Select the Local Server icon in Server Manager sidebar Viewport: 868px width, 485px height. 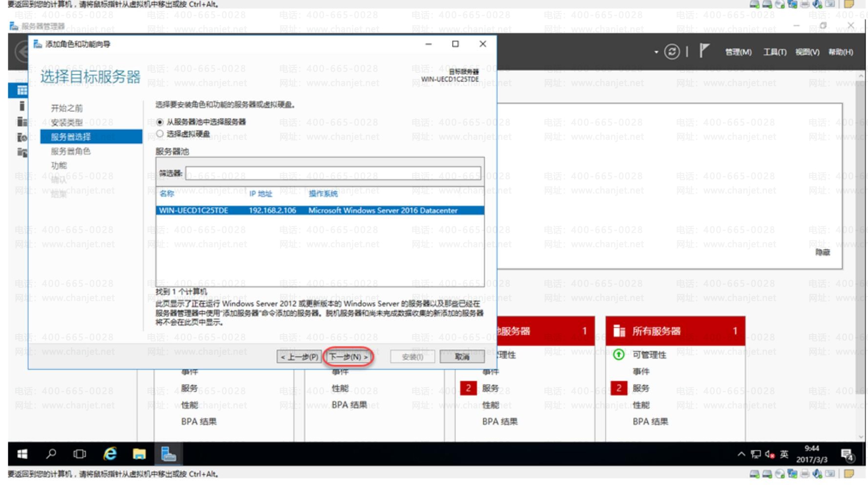click(x=22, y=106)
